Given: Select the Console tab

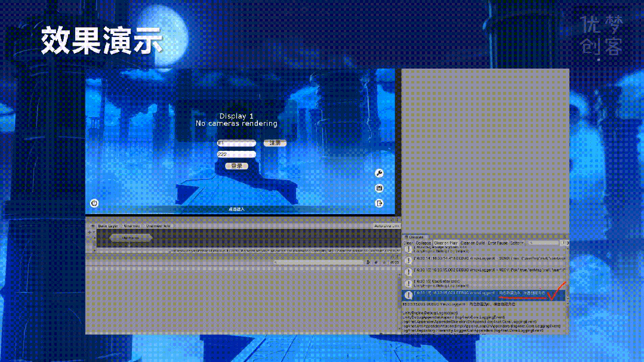Looking at the screenshot, I should (x=415, y=237).
